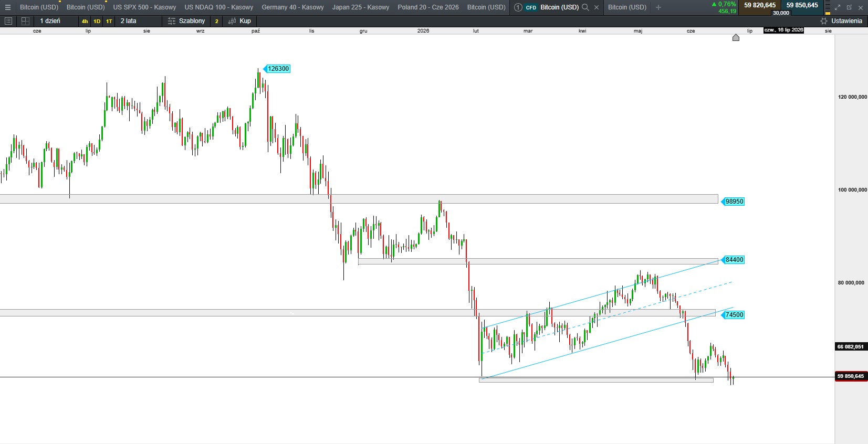Click the candlestick icon beside Kup

click(x=232, y=21)
